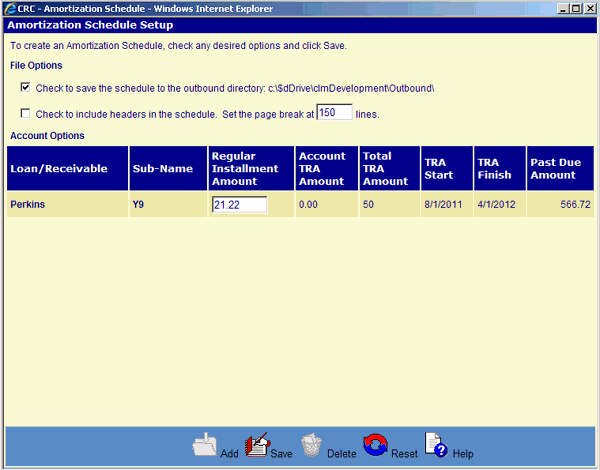The width and height of the screenshot is (600, 470).
Task: Click the Reset circular arrows icon
Action: coord(375,445)
